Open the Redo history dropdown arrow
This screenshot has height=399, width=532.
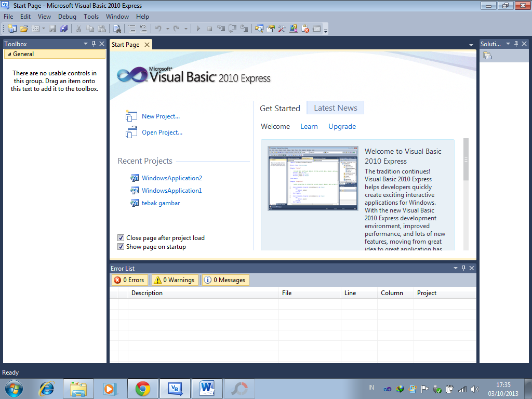185,29
